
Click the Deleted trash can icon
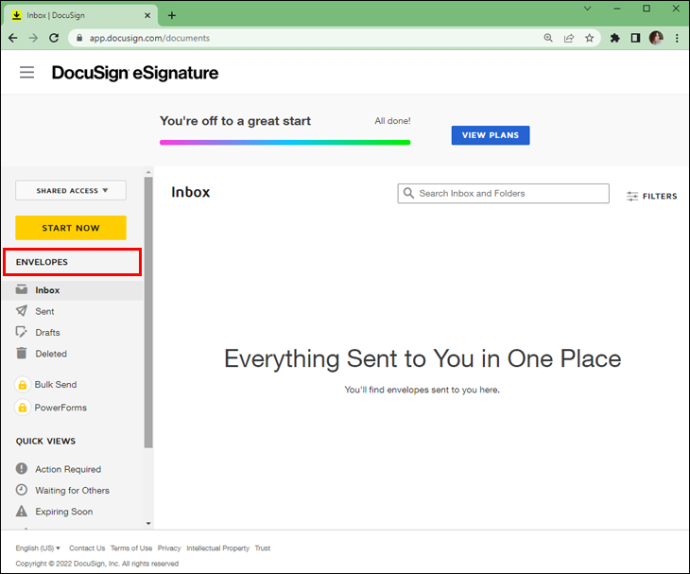(21, 353)
